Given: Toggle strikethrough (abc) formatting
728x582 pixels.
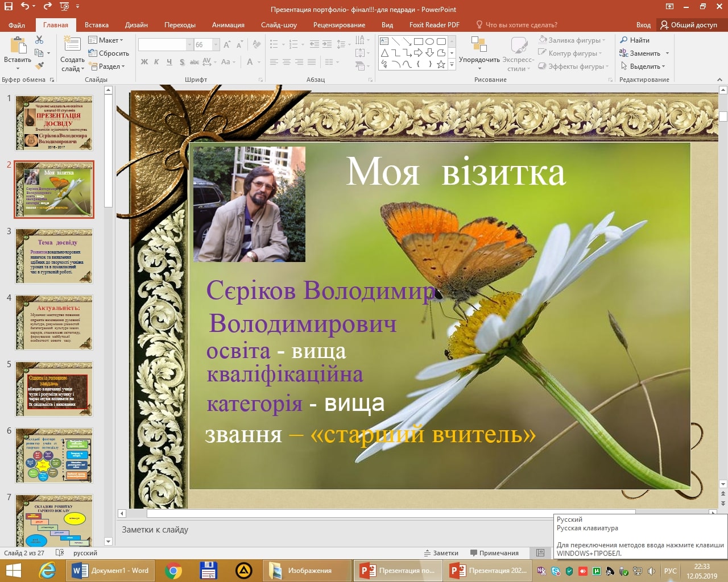Looking at the screenshot, I should click(x=195, y=62).
